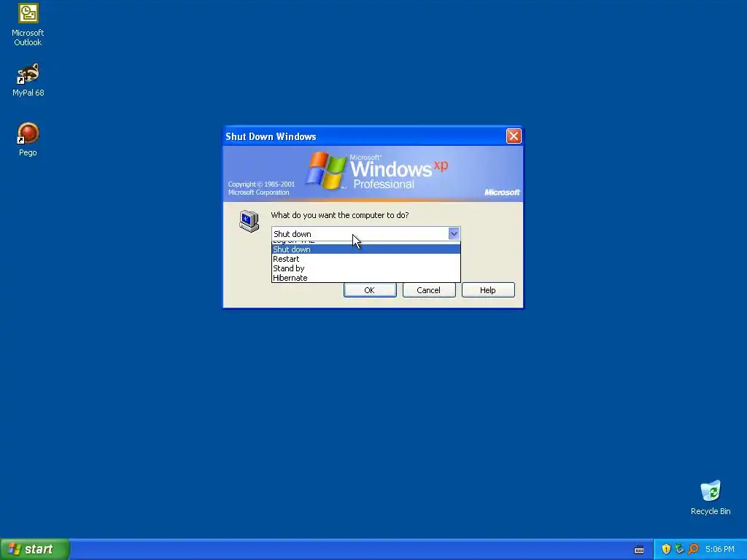Select the Pego desktop shortcut

coord(28,139)
